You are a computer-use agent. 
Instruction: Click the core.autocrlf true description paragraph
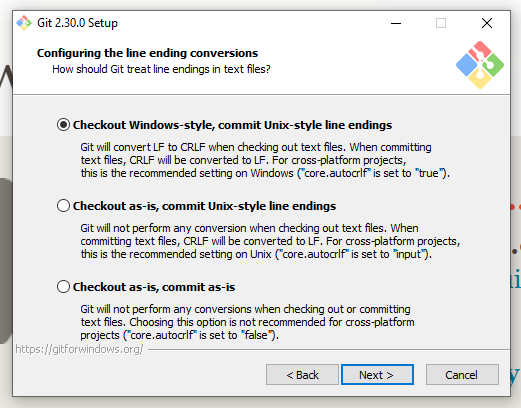pos(265,160)
